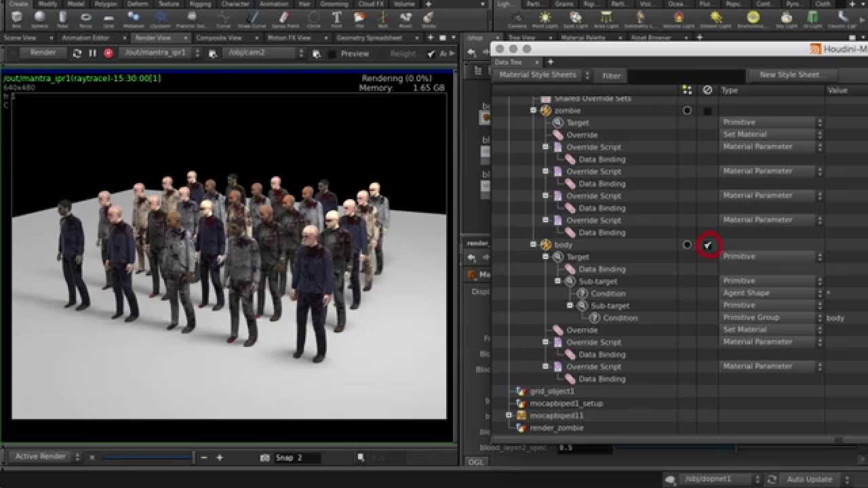Collapse the body tree node

(534, 245)
